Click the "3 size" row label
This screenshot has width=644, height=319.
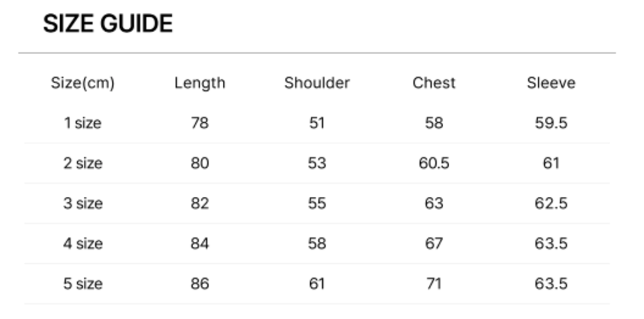[x=83, y=203]
